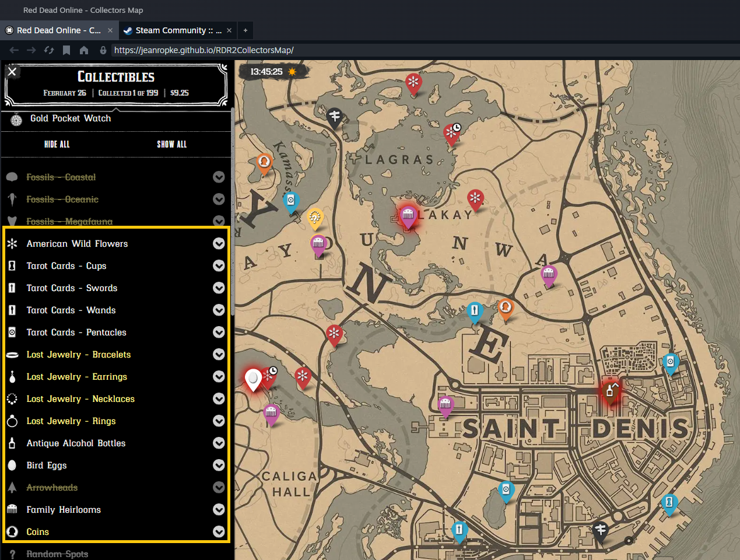Image resolution: width=740 pixels, height=560 pixels.
Task: Click the blue tarot marker in northeast Saint Denis
Action: coord(670,364)
